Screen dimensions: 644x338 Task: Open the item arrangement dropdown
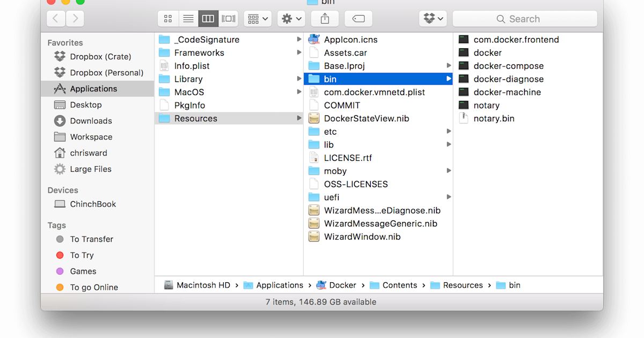[258, 19]
